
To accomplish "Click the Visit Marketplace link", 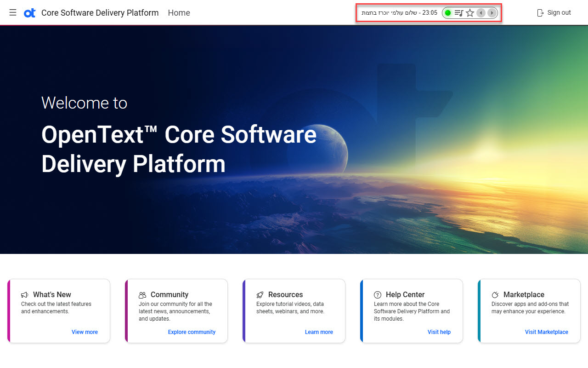I will pos(546,332).
